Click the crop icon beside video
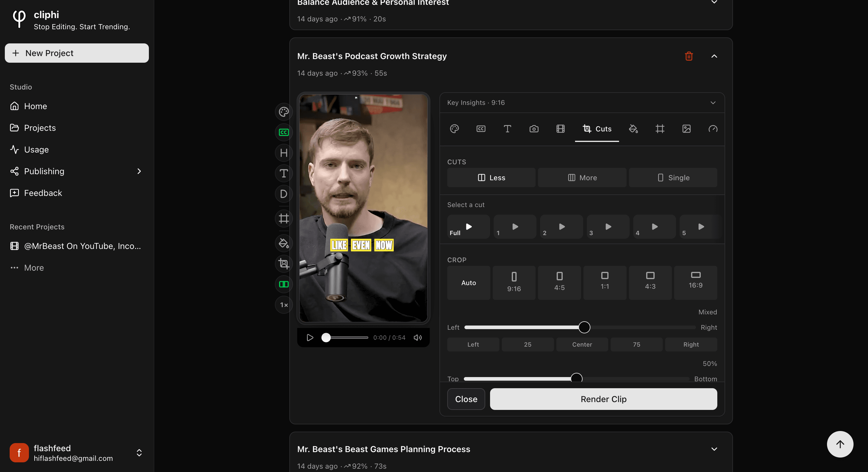868x472 pixels. (284, 264)
